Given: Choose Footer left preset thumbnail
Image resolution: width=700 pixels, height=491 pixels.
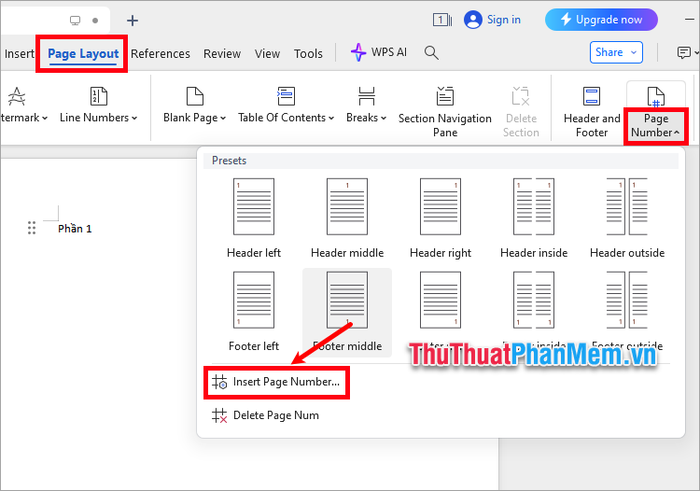Looking at the screenshot, I should click(254, 300).
